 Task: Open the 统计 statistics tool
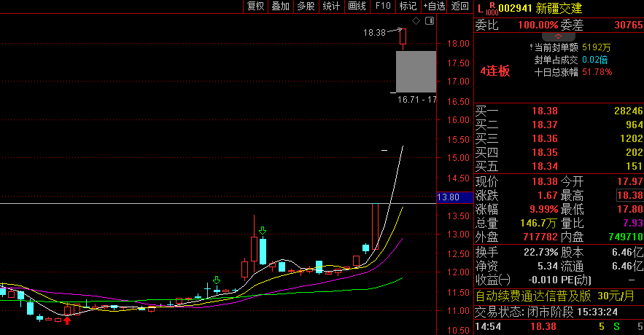[x=331, y=6]
